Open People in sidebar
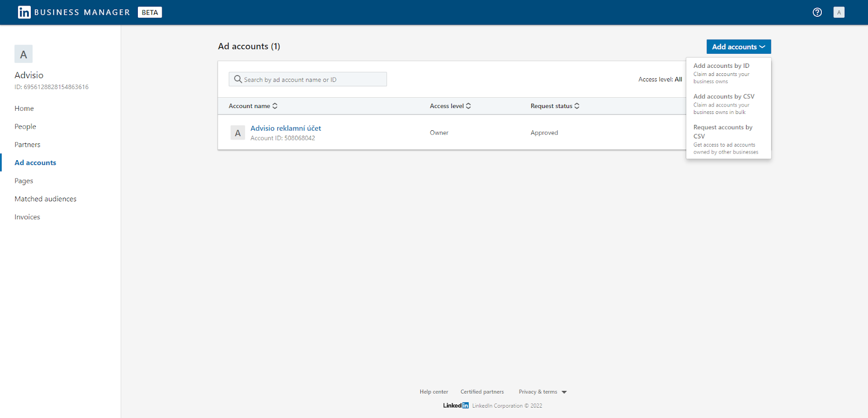Screen dimensions: 868x418 25,126
